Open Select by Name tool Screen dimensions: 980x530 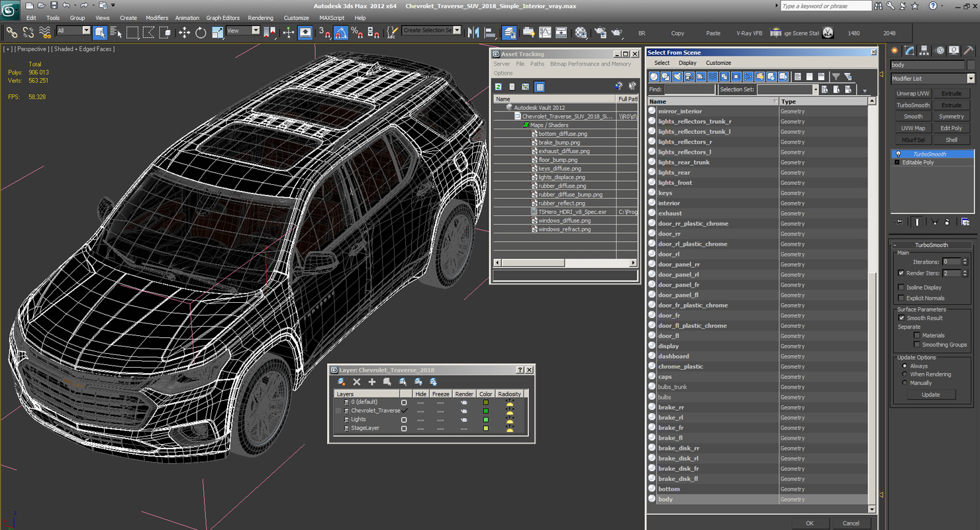pos(116,32)
